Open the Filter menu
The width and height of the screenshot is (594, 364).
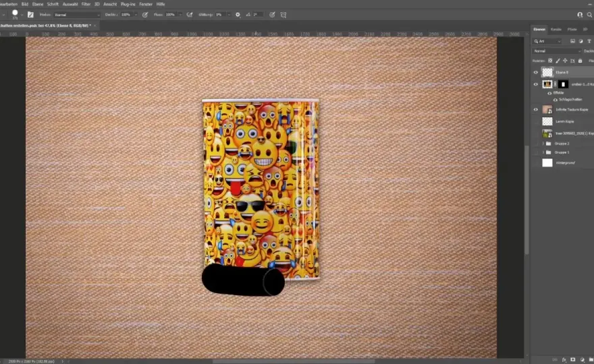86,4
